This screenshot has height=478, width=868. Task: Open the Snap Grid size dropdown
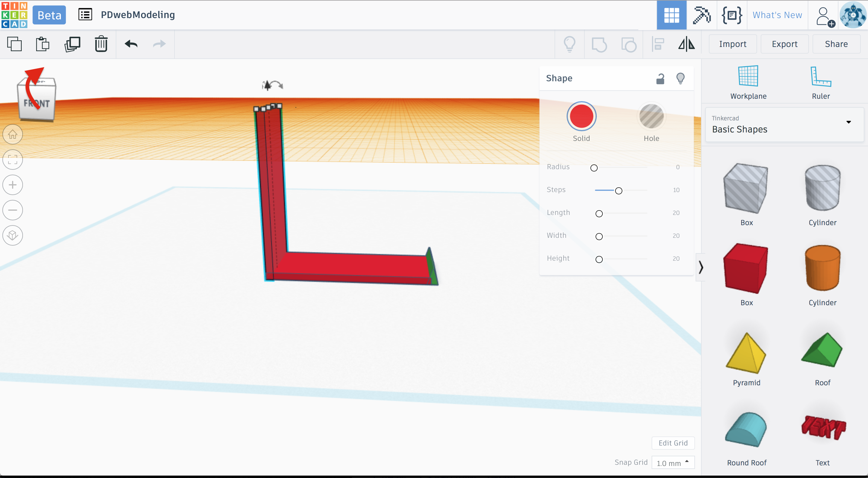pos(673,463)
